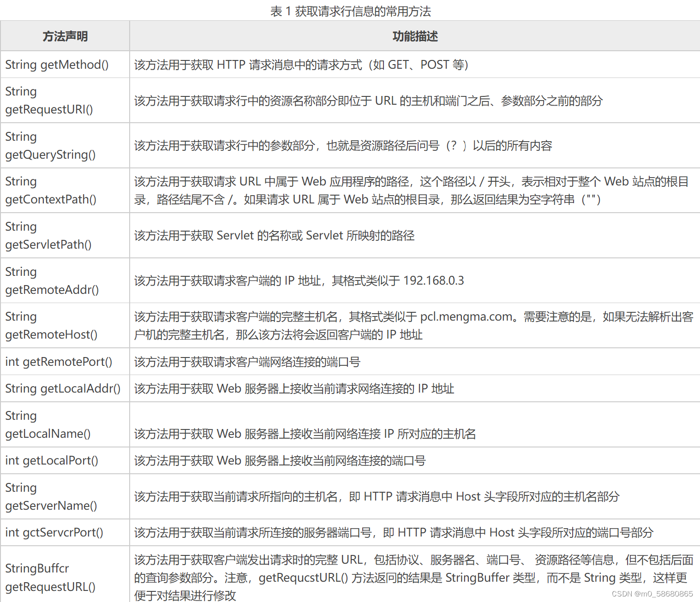Select the 'String getLocalName()' cell

(65, 424)
